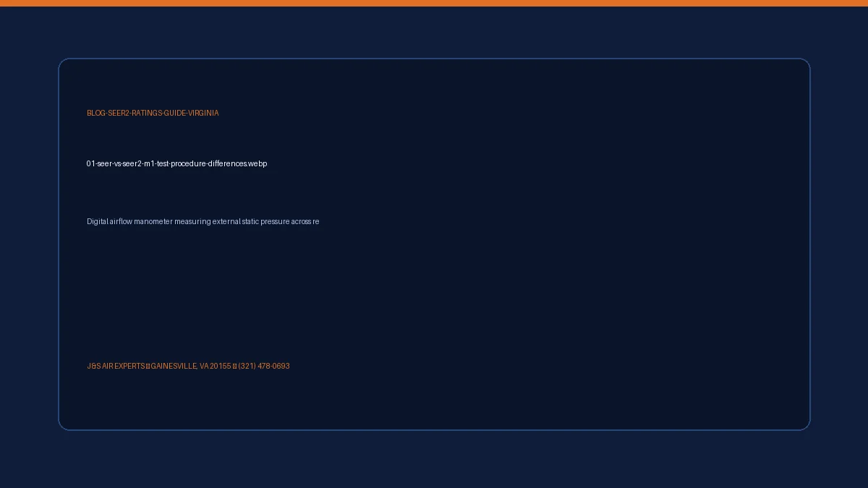Viewport: 868px width, 488px height.
Task: Click the word manometer in the description
Action: (153, 221)
